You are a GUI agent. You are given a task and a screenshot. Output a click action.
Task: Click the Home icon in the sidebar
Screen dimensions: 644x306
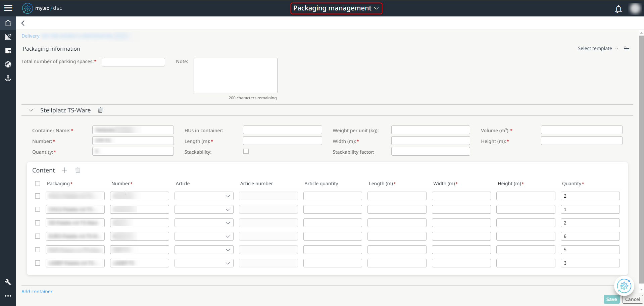(8, 23)
